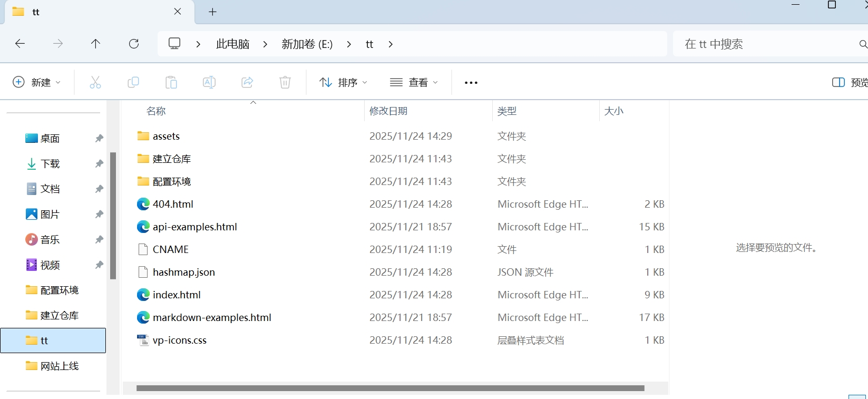The height and width of the screenshot is (399, 868).
Task: Open the 排序 sort dropdown
Action: pyautogui.click(x=344, y=82)
